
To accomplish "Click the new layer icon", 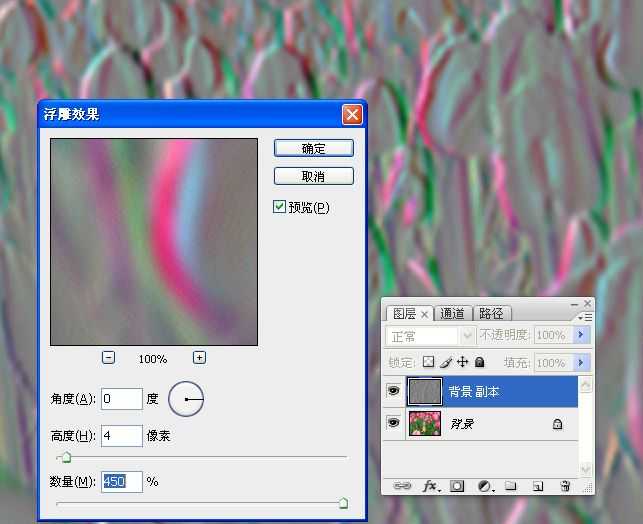I will click(537, 486).
